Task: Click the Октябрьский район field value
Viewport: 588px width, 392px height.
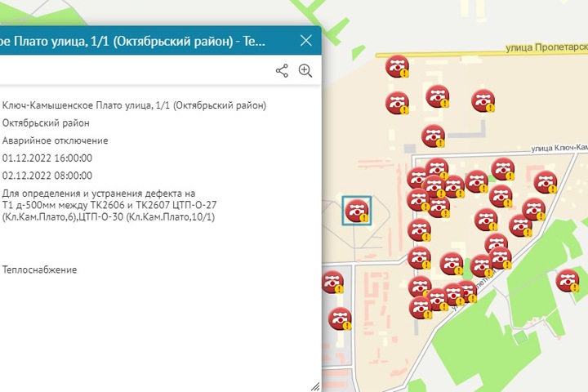Action: click(46, 123)
